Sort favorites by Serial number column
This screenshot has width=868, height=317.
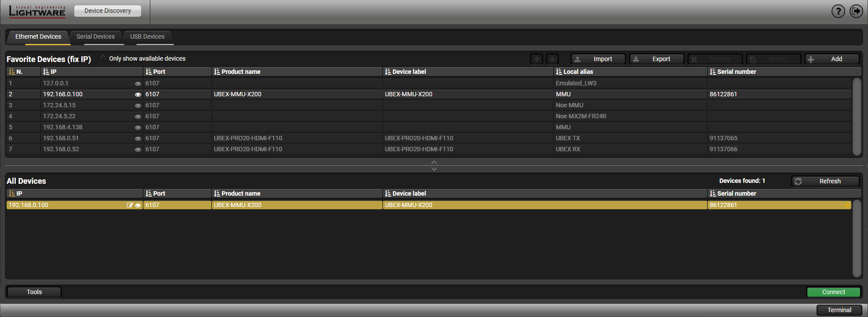pos(784,72)
